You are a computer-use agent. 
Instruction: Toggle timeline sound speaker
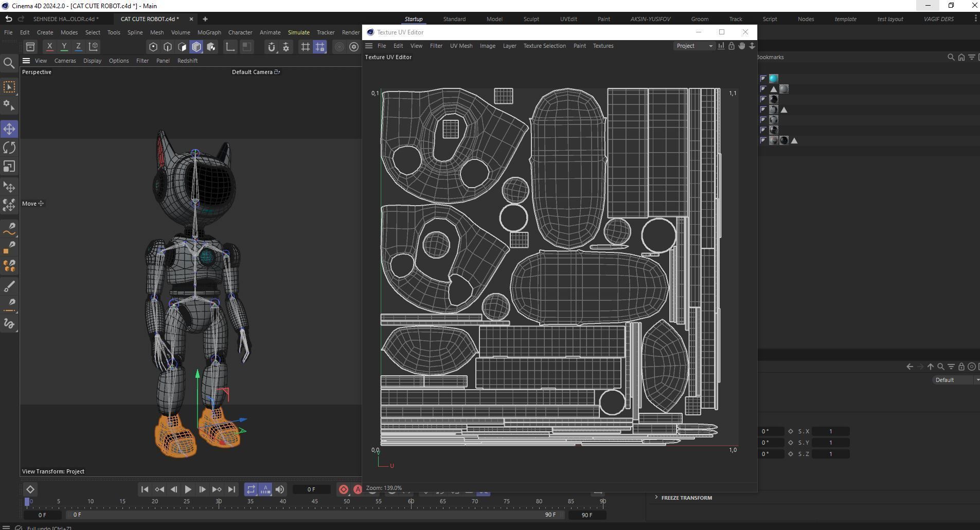tap(279, 489)
